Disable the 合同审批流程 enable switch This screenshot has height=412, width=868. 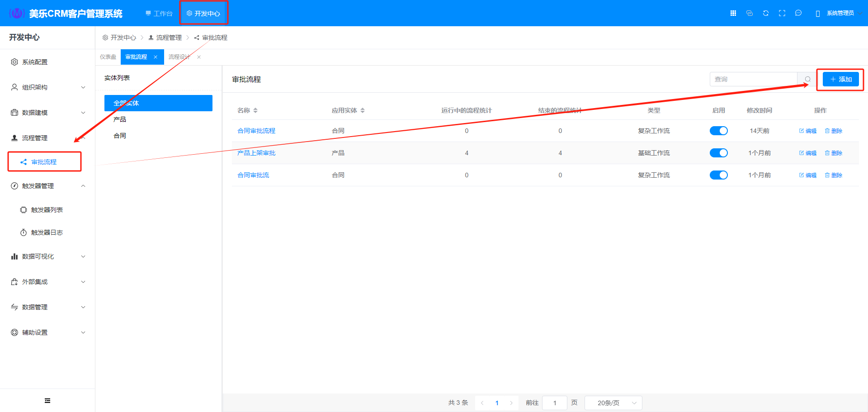(x=718, y=131)
